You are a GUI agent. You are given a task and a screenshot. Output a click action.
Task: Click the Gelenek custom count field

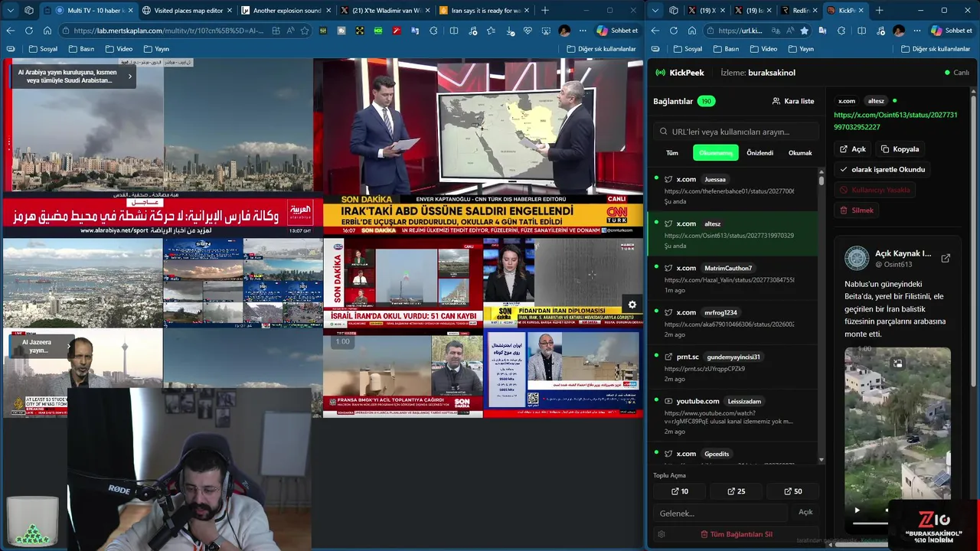tap(720, 513)
